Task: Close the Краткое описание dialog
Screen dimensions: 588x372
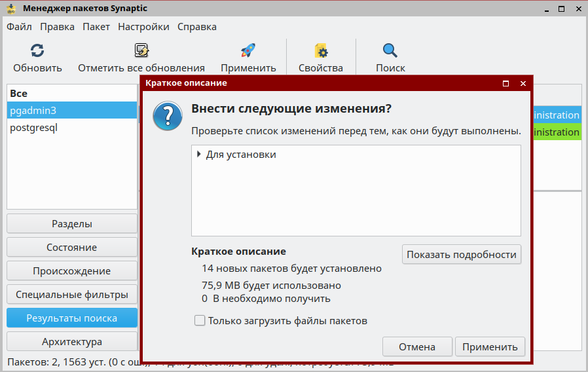Action: [x=523, y=83]
